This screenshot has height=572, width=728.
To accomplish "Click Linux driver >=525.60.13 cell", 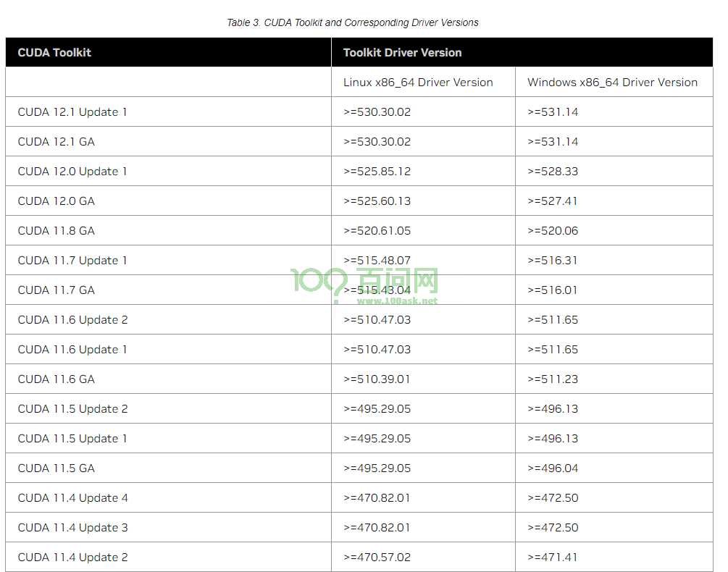I will (x=377, y=201).
